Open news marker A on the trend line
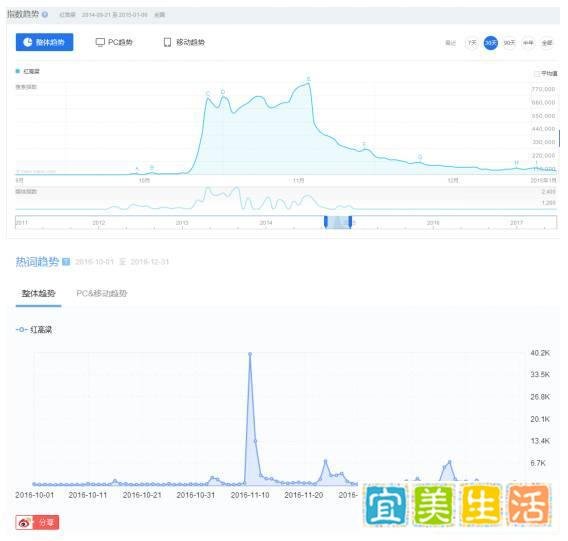The image size is (568, 541). 137,168
